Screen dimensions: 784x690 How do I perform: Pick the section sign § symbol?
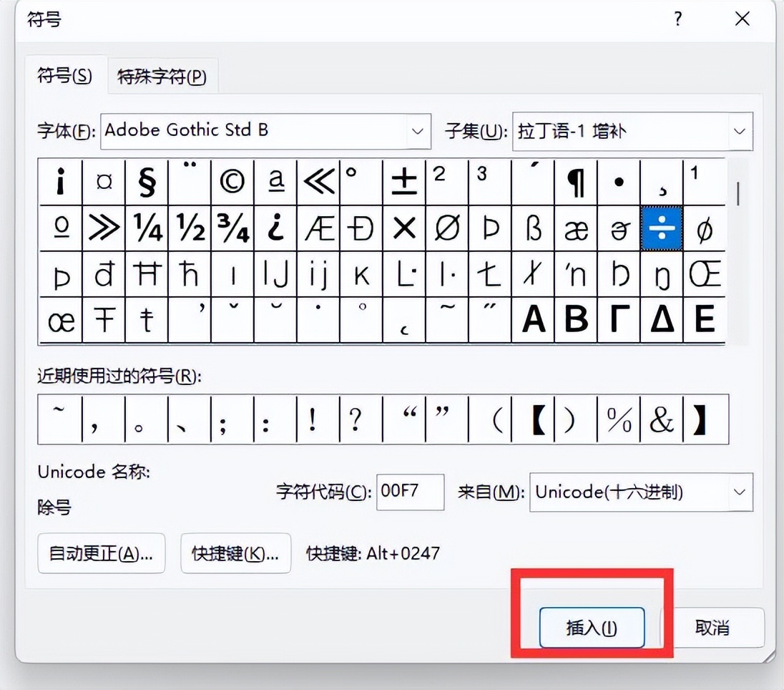146,183
